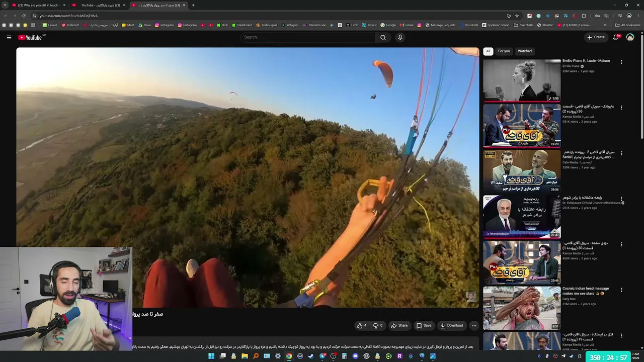Open Steam from the taskbar
The image size is (644, 362).
(311, 356)
